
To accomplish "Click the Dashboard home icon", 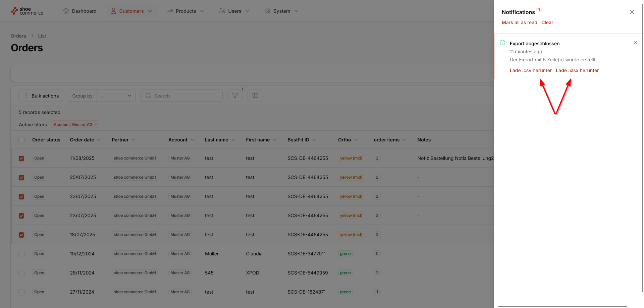I will (x=66, y=11).
